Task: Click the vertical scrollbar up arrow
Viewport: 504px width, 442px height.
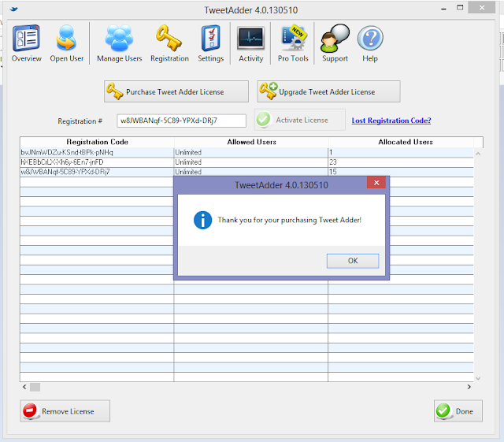Action: pyautogui.click(x=478, y=154)
